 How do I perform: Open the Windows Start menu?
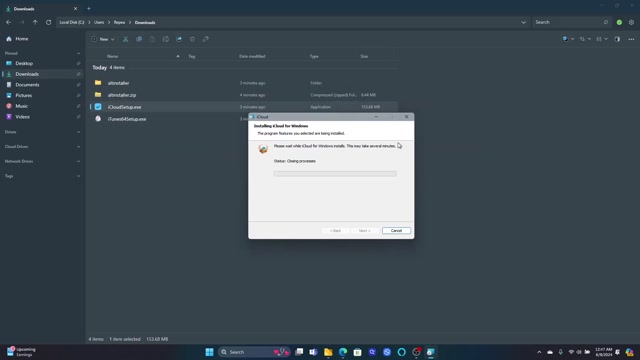(x=209, y=352)
